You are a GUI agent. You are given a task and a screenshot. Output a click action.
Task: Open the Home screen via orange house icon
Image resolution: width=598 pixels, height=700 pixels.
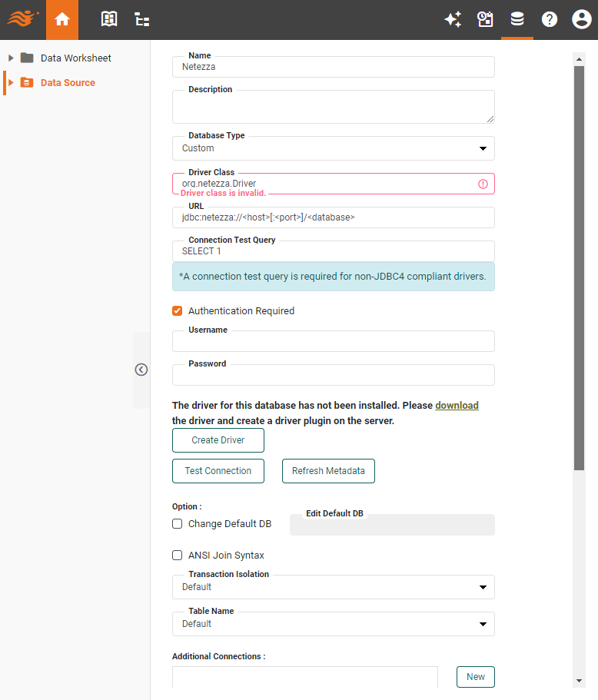[x=62, y=19]
